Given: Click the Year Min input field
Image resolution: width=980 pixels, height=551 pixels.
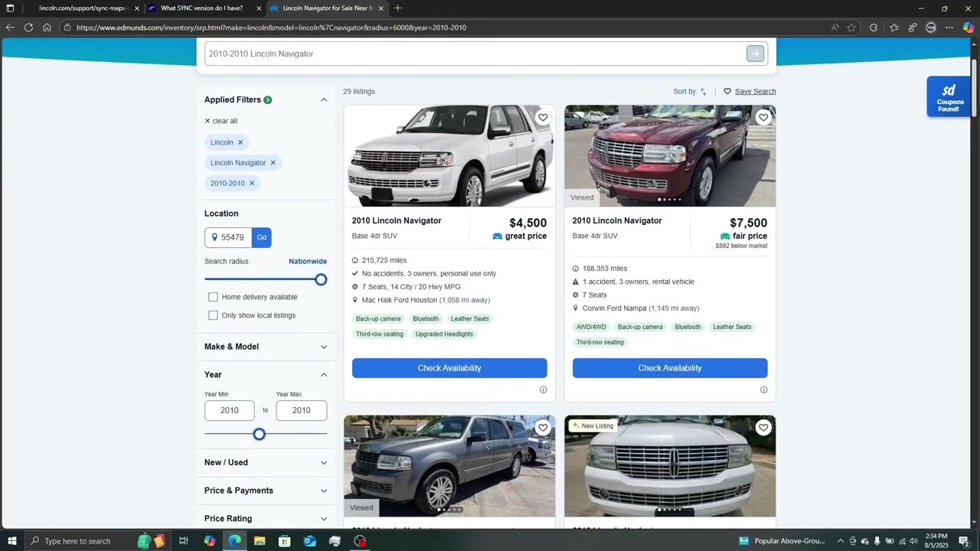Looking at the screenshot, I should pyautogui.click(x=230, y=410).
